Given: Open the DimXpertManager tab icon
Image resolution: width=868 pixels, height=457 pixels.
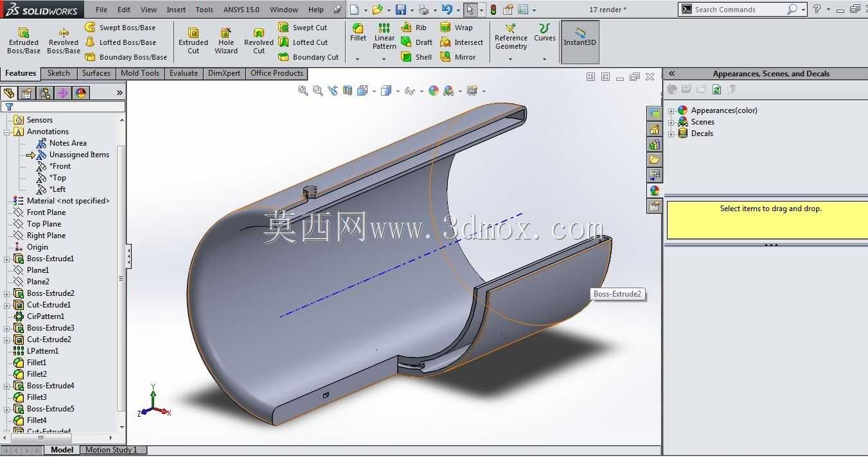Looking at the screenshot, I should [x=63, y=93].
